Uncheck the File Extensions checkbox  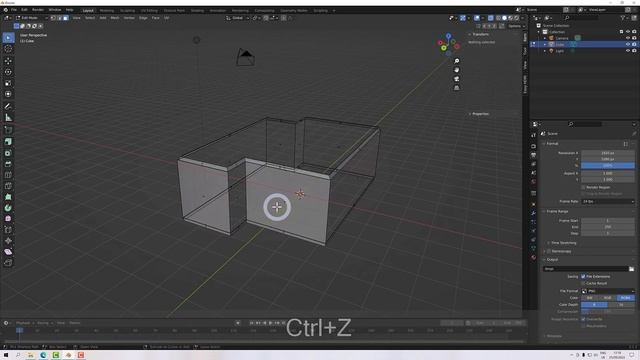click(x=583, y=277)
